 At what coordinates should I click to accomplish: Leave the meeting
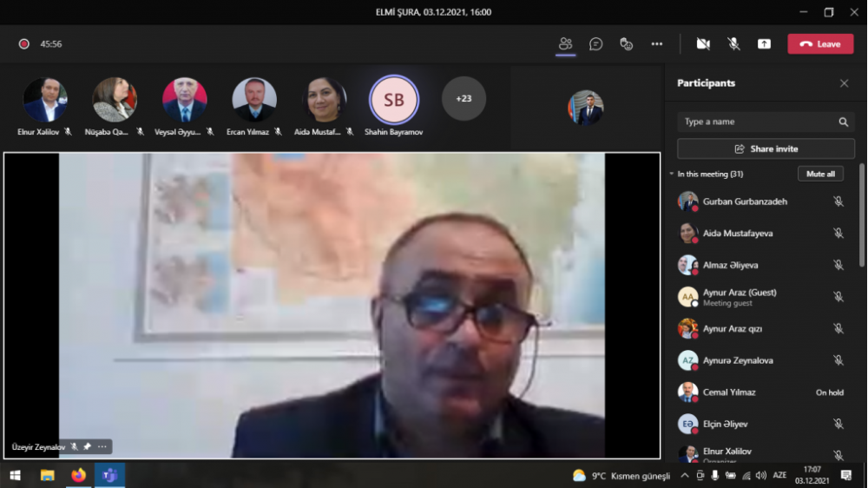pos(820,43)
